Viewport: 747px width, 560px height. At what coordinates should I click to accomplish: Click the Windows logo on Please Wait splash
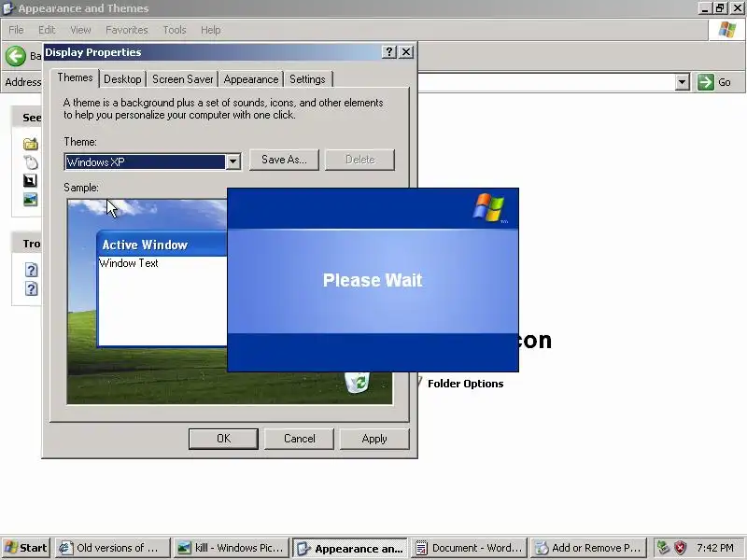pos(489,207)
